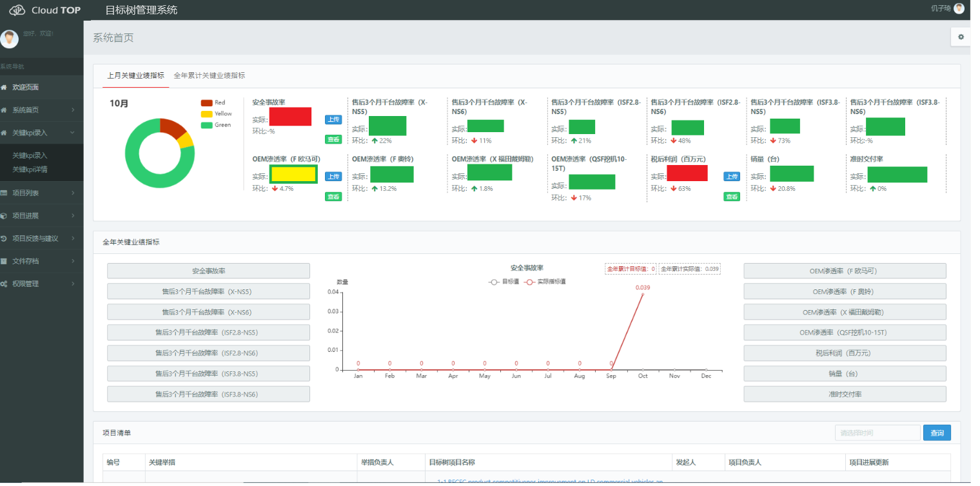This screenshot has width=980, height=486.
Task: Click the Cloud TOP logo icon
Action: pos(17,10)
